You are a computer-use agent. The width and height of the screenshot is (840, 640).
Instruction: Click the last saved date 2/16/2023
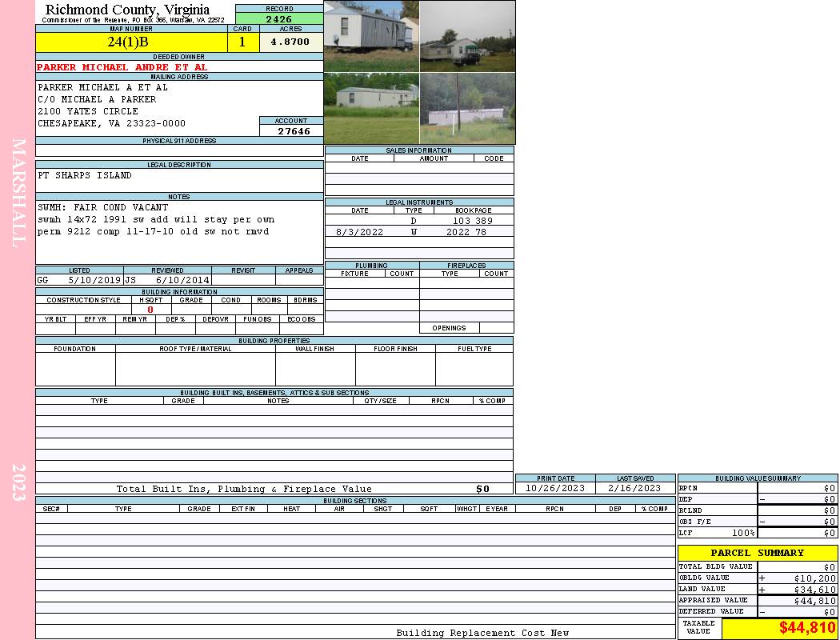(x=635, y=488)
